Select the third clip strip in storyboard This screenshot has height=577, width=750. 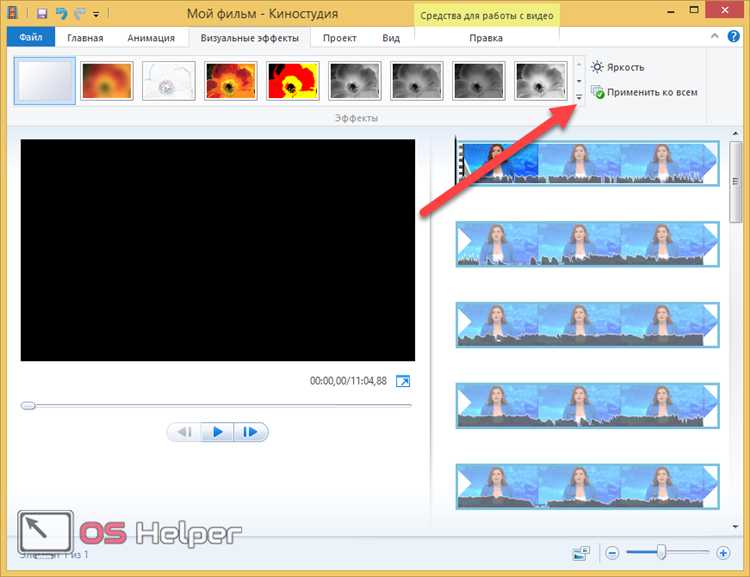(x=587, y=325)
